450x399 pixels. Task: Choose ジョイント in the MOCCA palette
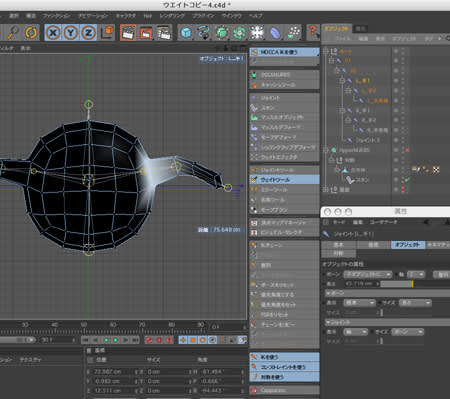[x=284, y=98]
